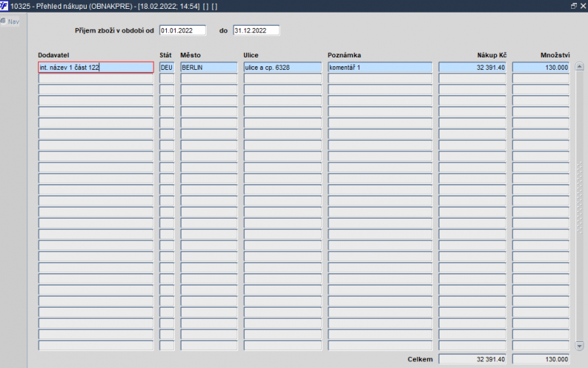Viewport: 588px width, 368px height.
Task: Select the Dodavatel field 'int. název 1 část 122'
Action: coord(96,67)
